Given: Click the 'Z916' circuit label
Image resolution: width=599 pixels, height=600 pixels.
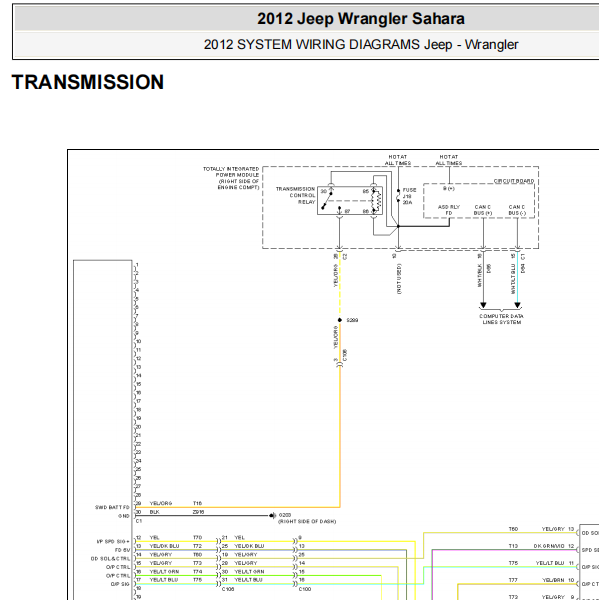Looking at the screenshot, I should click(x=198, y=512).
